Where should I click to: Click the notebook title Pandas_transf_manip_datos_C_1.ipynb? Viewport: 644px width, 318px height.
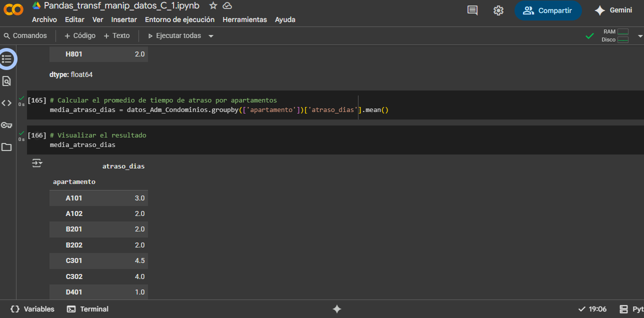click(121, 5)
